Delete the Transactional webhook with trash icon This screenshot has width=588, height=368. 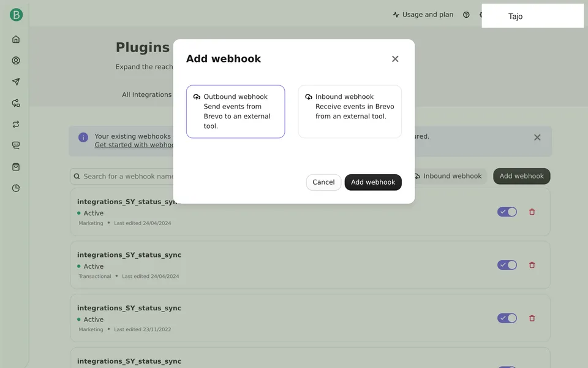pyautogui.click(x=532, y=265)
